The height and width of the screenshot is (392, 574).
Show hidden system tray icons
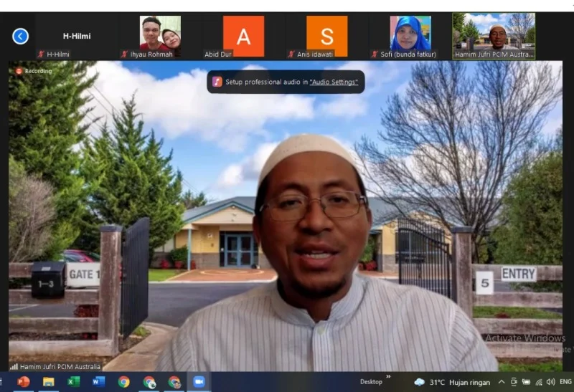point(502,382)
